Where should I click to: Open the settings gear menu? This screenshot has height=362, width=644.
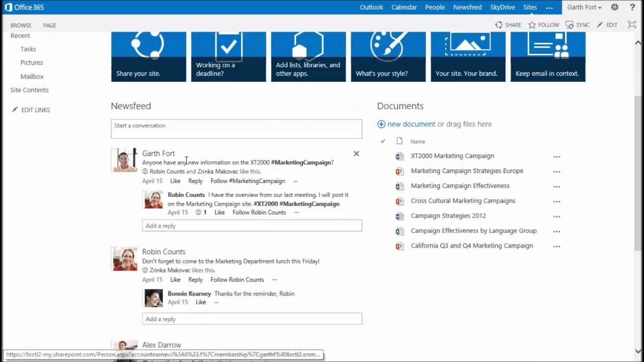pos(614,7)
